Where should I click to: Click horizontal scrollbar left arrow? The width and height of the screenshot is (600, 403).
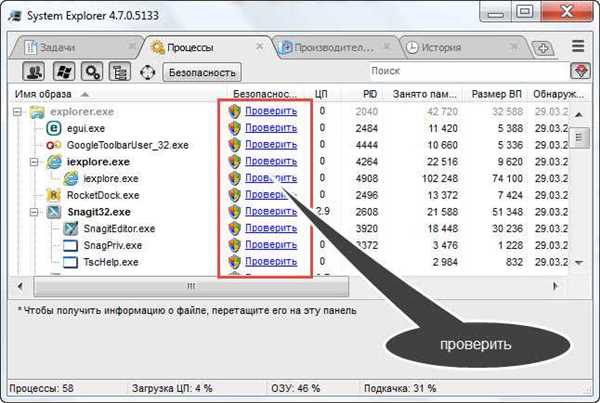coord(20,286)
